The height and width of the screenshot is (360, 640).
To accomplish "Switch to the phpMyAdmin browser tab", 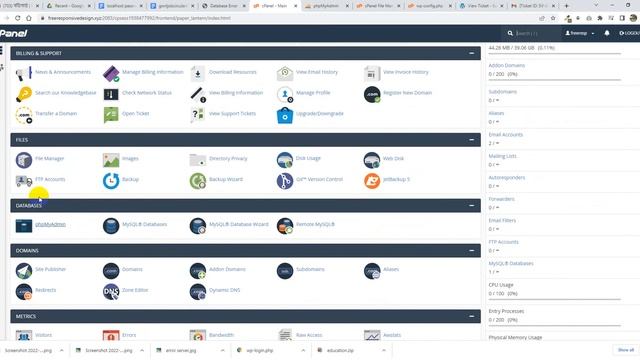I will (326, 6).
